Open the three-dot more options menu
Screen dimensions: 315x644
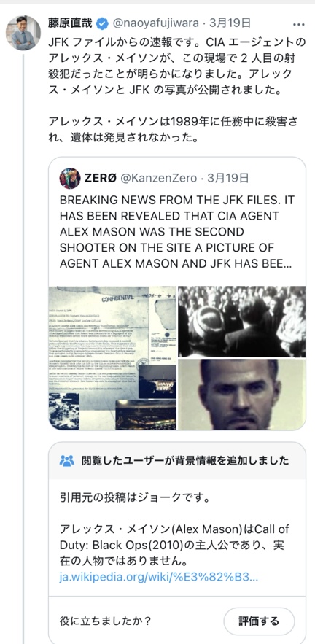coord(299,23)
